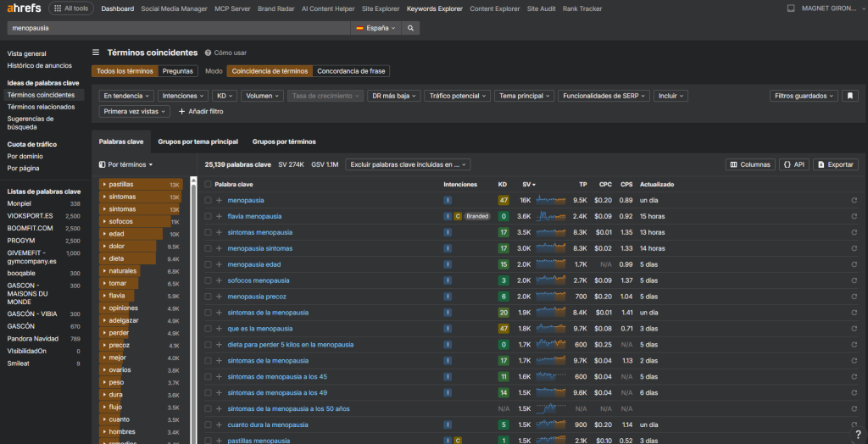
Task: Switch to Grupos por tema principal tab
Action: point(198,142)
